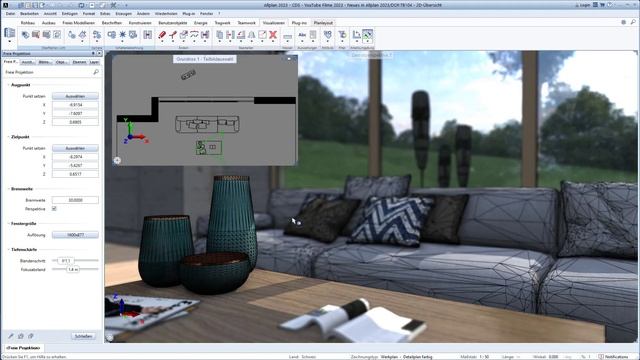Click the Abc text icon in ribbon
Image resolution: width=640 pixels, height=360 pixels.
click(x=302, y=35)
